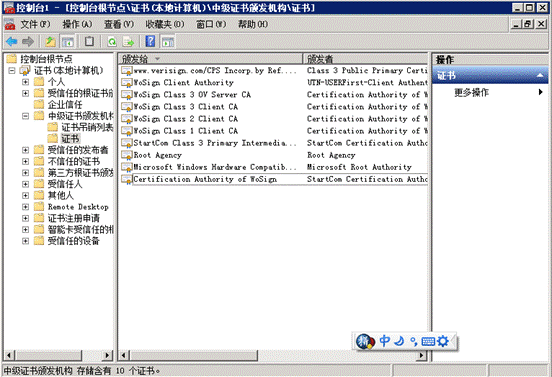The width and height of the screenshot is (552, 377).
Task: Expand the 更多操作 submenu arrow
Action: (540, 92)
